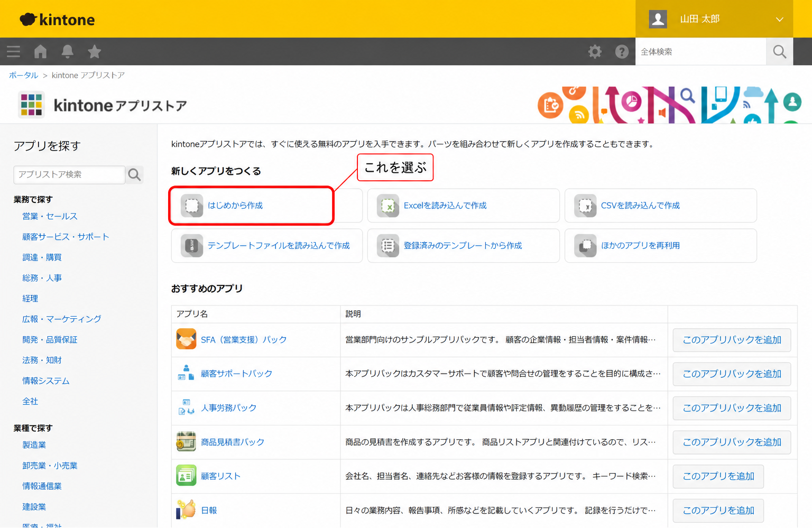
Task: Filter by 顧客サービス・サポート category
Action: click(66, 237)
